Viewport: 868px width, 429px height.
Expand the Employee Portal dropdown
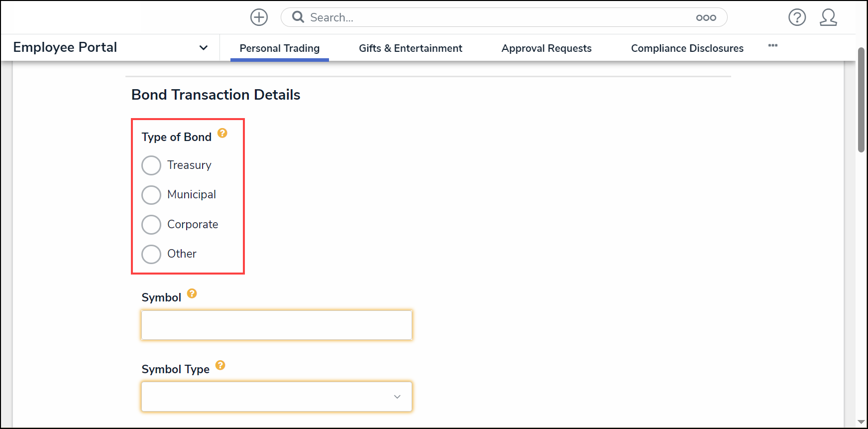click(x=203, y=48)
